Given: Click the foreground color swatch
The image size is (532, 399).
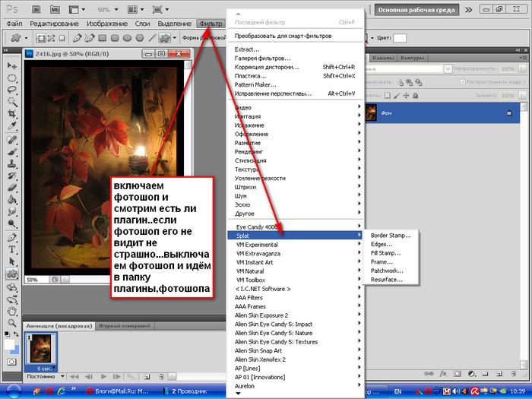Looking at the screenshot, I should coord(9,344).
